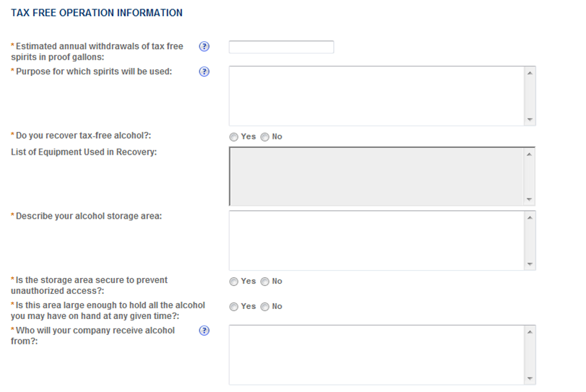Image resolution: width=586 pixels, height=392 pixels.
Task: Select No for area large enough question
Action: [x=264, y=307]
